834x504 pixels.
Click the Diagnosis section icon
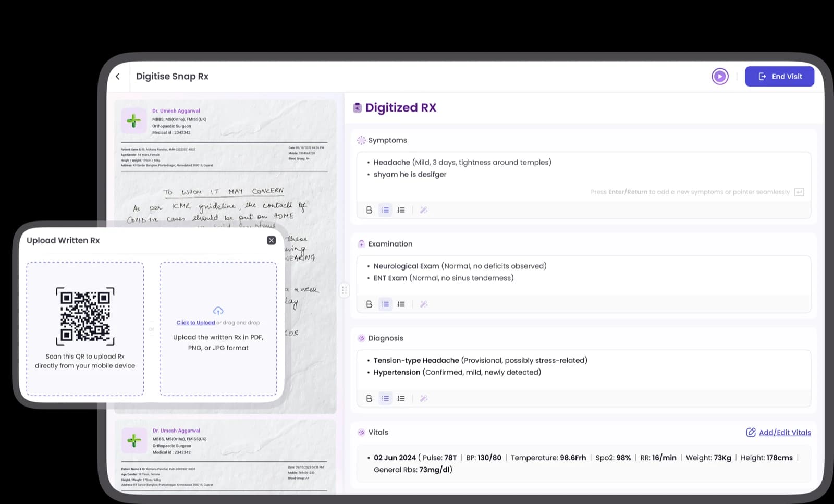[361, 338]
